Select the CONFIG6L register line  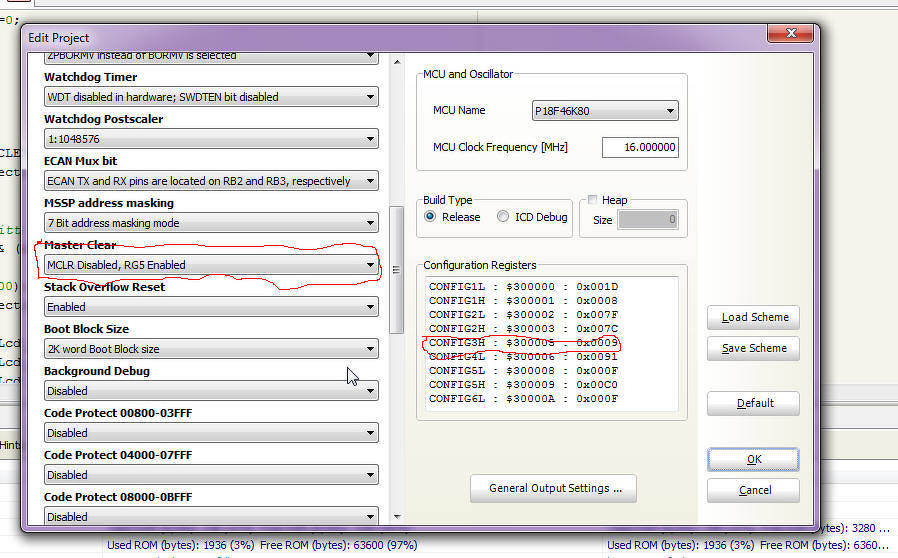click(523, 399)
